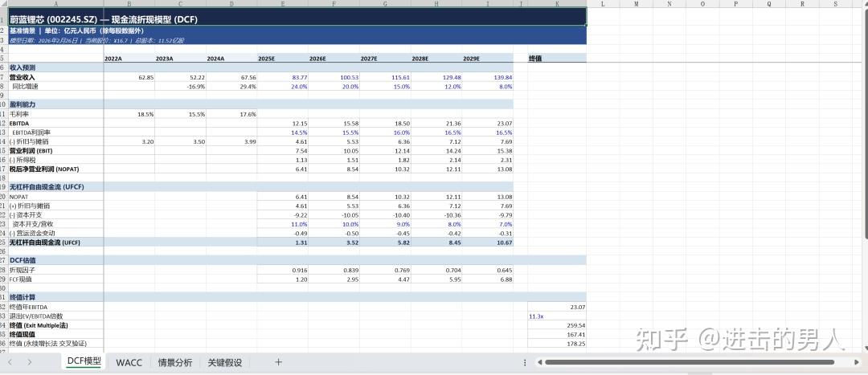Image resolution: width=868 pixels, height=375 pixels.
Task: Click the next sheet navigation arrow
Action: point(30,362)
